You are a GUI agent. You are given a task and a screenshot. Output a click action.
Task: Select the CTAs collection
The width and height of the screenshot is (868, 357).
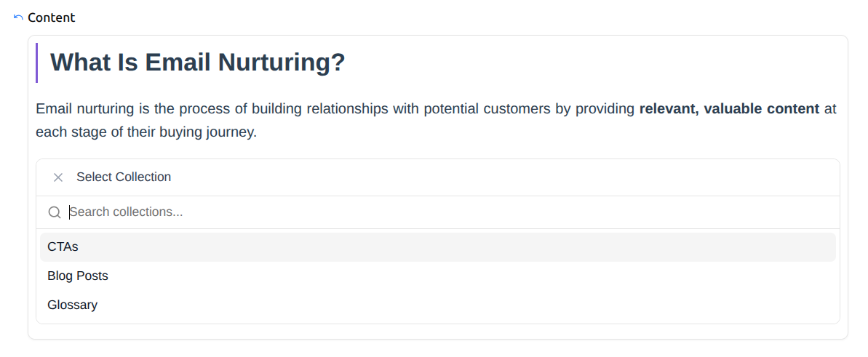click(63, 247)
